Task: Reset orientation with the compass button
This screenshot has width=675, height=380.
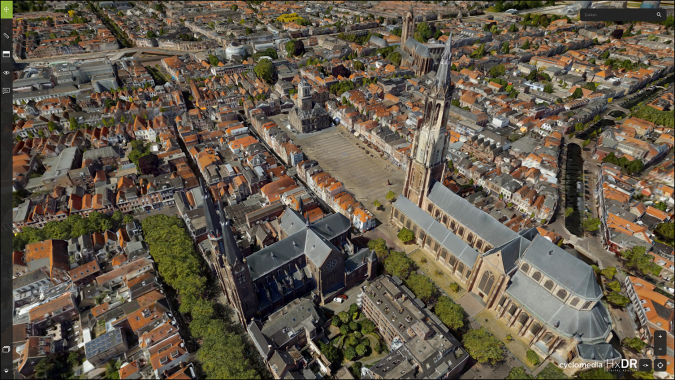Action: click(660, 365)
